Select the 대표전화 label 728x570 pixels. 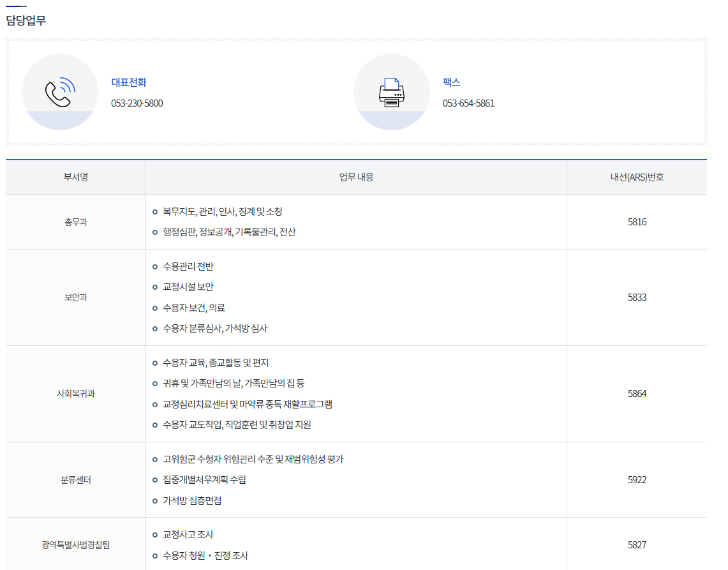pyautogui.click(x=129, y=82)
